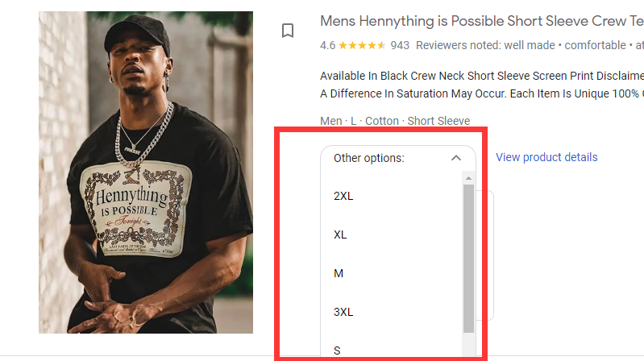Click the gray scrollbar thumb in the size list

click(x=468, y=258)
